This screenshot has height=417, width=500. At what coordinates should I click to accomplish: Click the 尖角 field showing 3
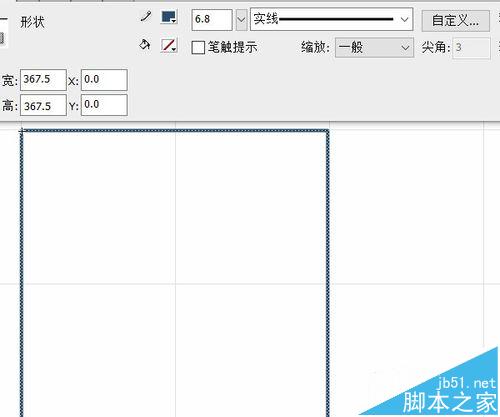[471, 48]
